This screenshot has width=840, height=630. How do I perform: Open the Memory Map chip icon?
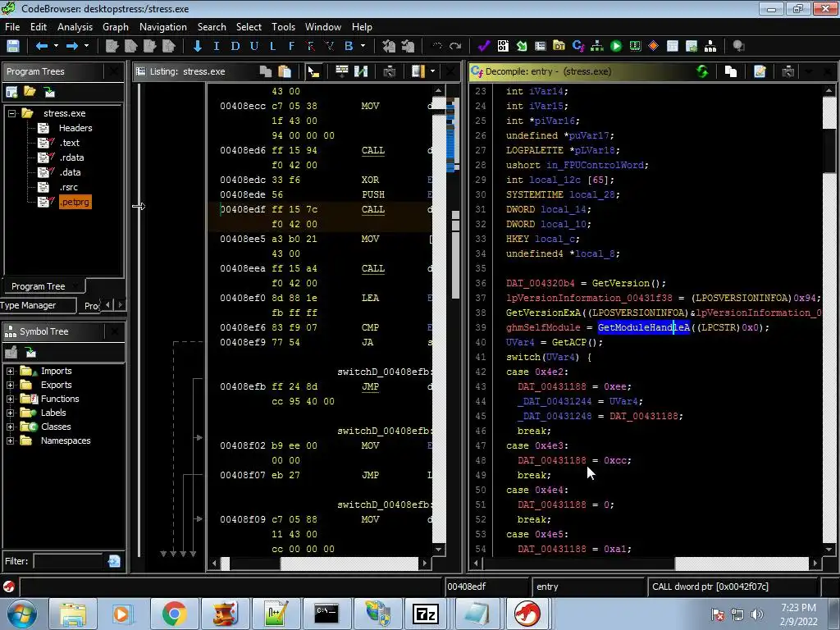click(635, 46)
